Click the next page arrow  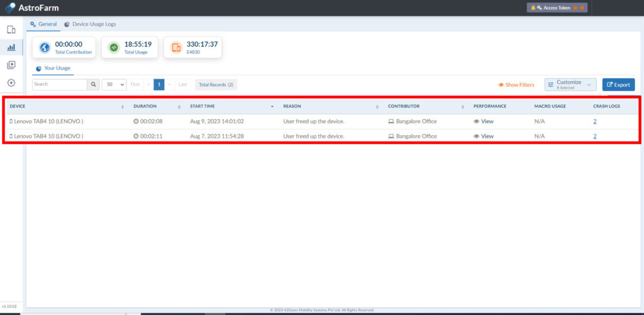coord(170,85)
